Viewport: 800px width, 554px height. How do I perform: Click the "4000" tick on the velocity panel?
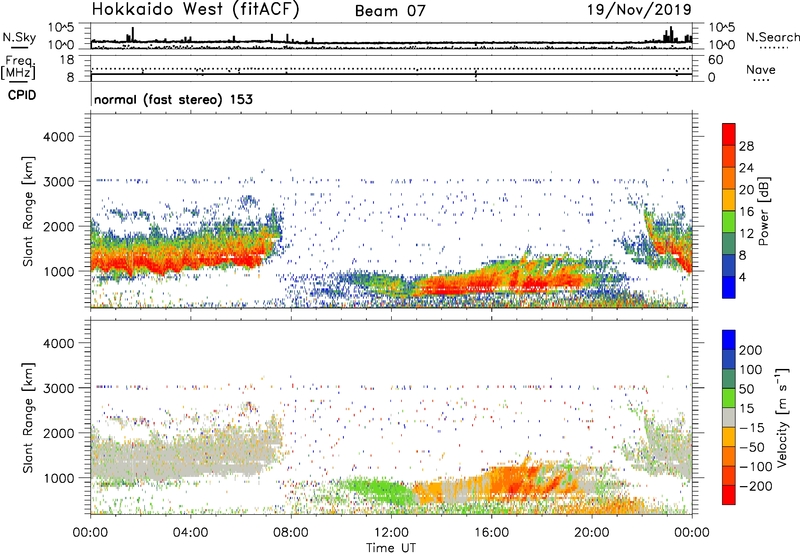coord(59,343)
